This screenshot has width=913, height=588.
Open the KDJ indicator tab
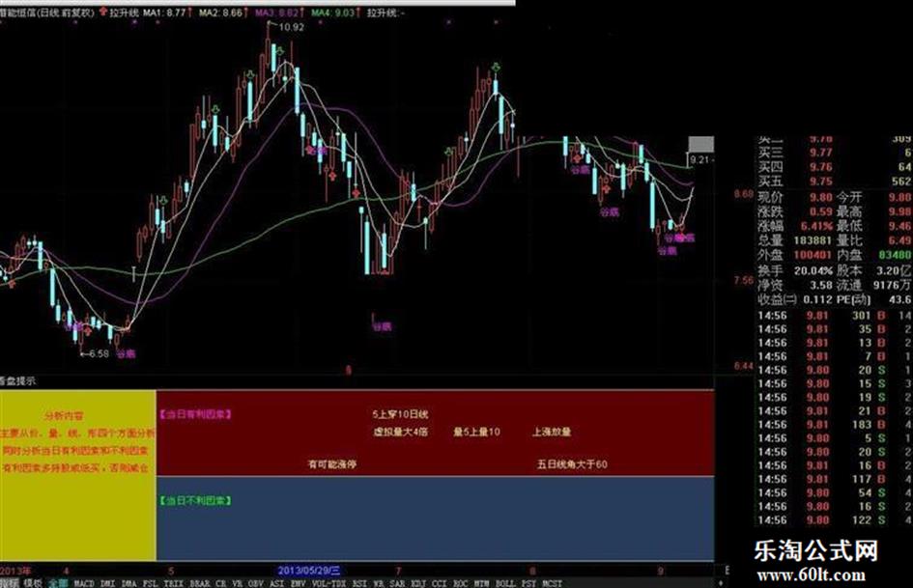[418, 583]
